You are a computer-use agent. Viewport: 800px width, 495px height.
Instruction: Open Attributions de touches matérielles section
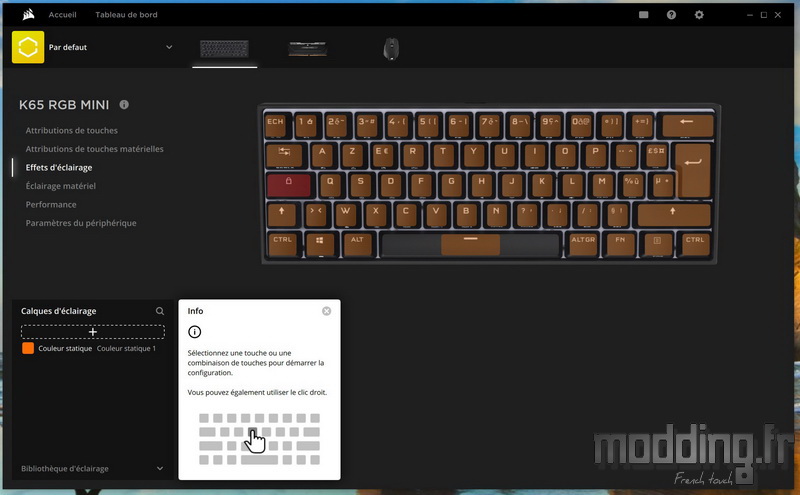pyautogui.click(x=94, y=149)
